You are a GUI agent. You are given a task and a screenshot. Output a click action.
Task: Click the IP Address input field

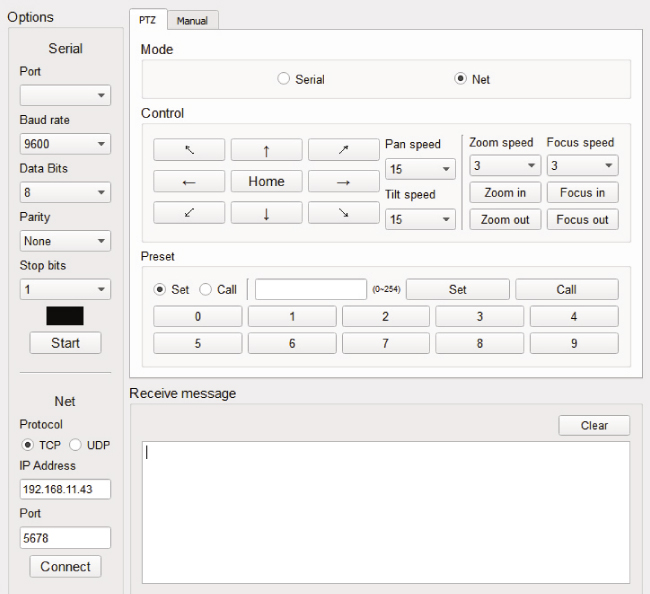click(x=65, y=490)
